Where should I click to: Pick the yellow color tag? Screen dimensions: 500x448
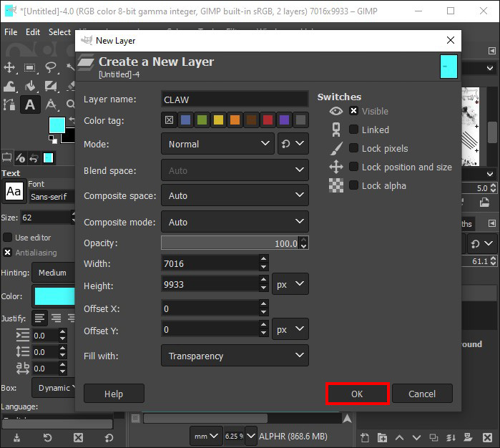218,120
